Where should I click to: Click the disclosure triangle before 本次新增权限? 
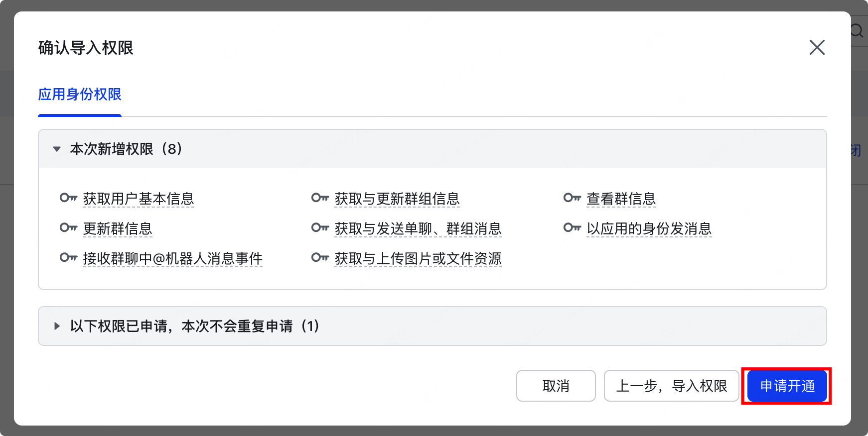pyautogui.click(x=57, y=149)
